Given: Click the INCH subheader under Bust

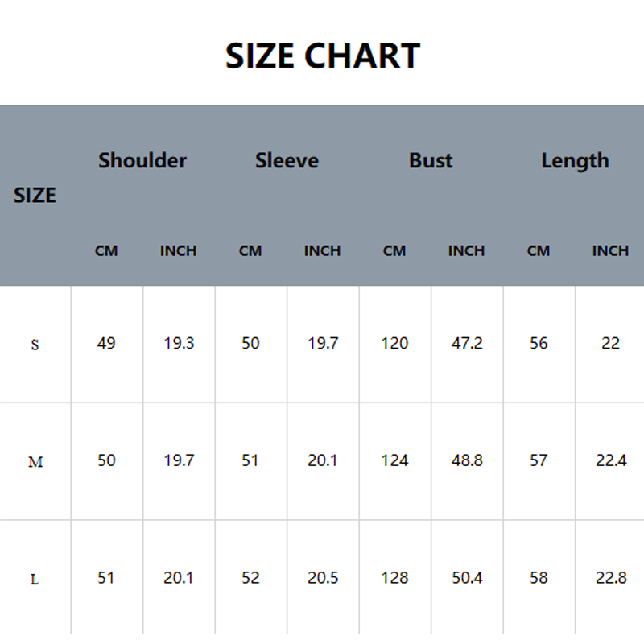Looking at the screenshot, I should (x=466, y=250).
